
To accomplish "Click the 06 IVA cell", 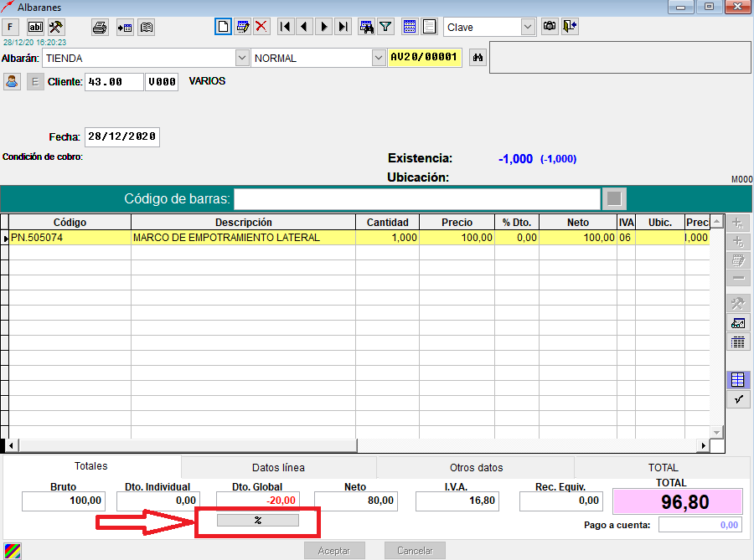I will (x=626, y=237).
